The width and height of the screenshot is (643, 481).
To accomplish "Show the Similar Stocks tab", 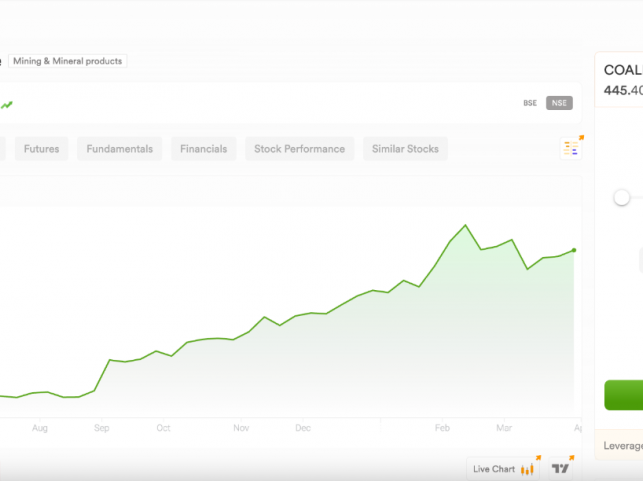I will click(405, 149).
